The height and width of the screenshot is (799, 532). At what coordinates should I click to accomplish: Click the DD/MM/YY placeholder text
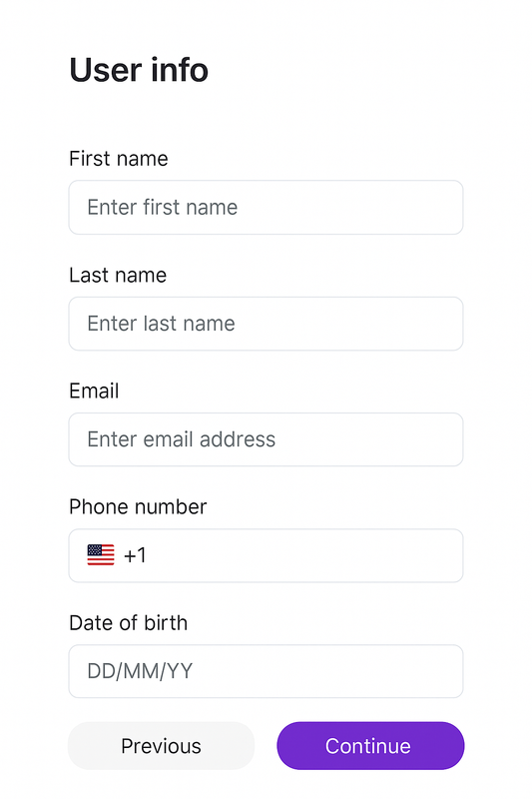click(x=140, y=671)
